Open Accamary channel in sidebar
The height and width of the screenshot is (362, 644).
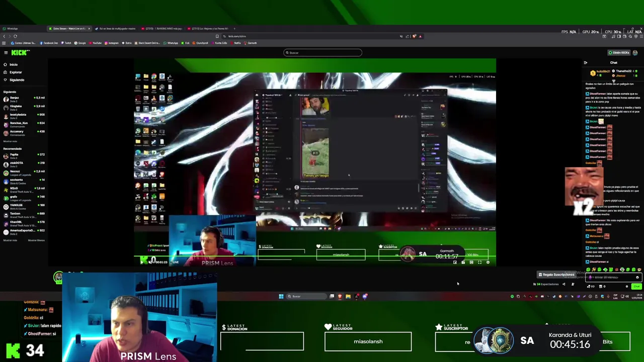(24, 133)
